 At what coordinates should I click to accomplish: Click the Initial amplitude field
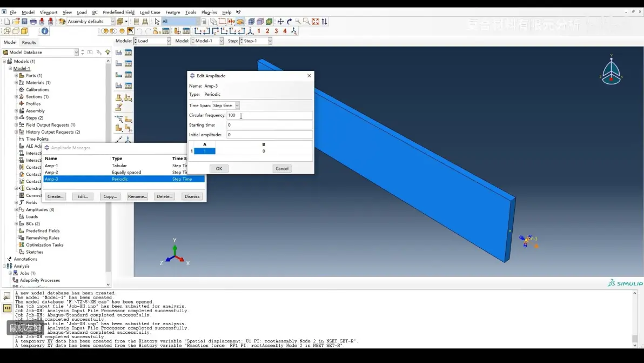pyautogui.click(x=270, y=135)
